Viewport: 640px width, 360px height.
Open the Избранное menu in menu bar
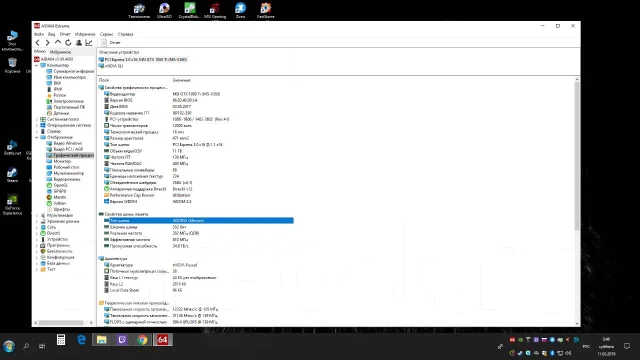tap(85, 34)
